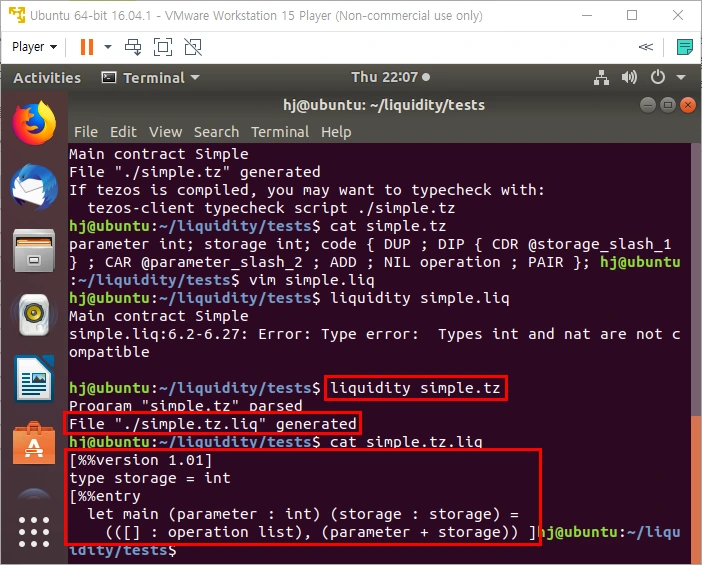Click the 'let main (parameter : int)' line
The image size is (702, 565).
tap(303, 514)
